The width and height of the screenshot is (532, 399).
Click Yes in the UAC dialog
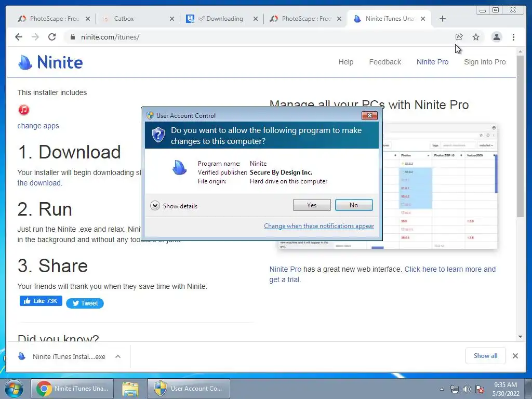click(312, 205)
